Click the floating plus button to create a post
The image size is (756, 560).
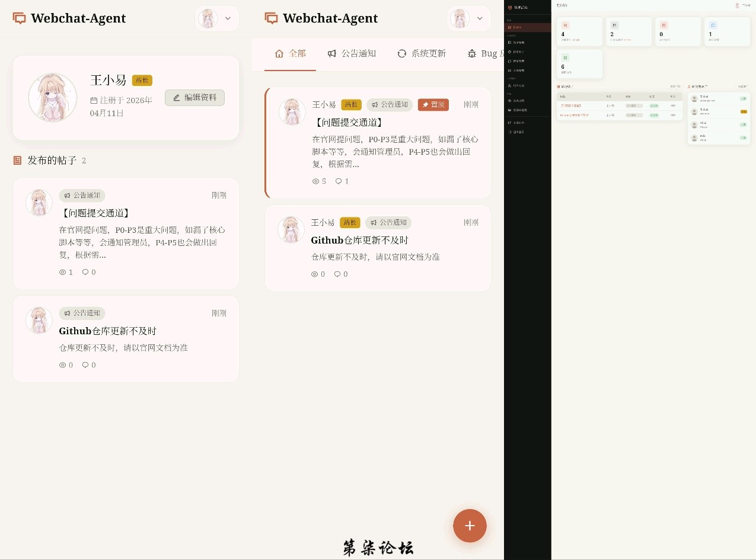[470, 526]
